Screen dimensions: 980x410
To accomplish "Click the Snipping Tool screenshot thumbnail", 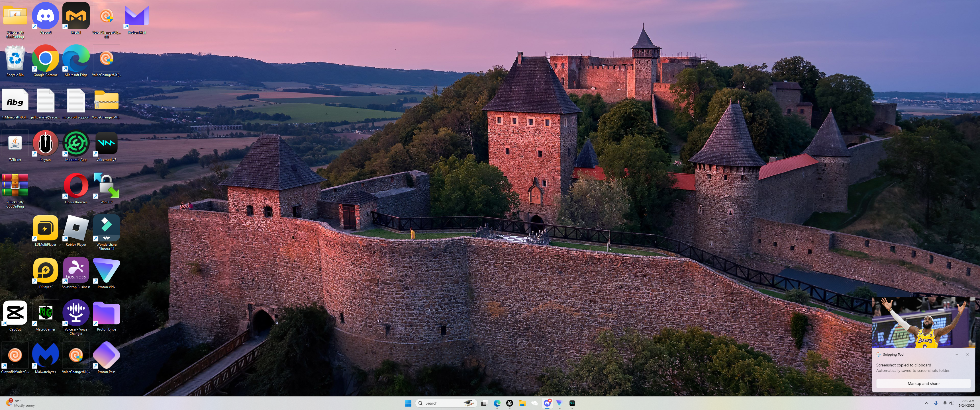I will point(923,323).
